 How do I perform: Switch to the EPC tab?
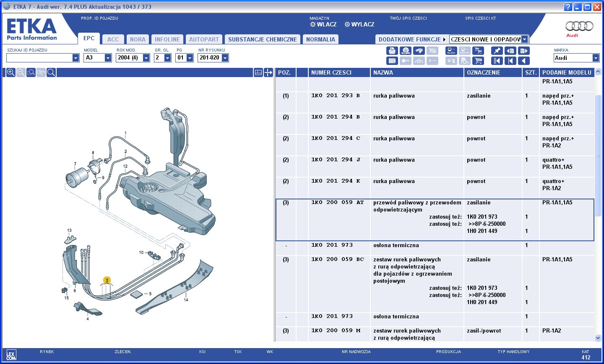pyautogui.click(x=89, y=38)
